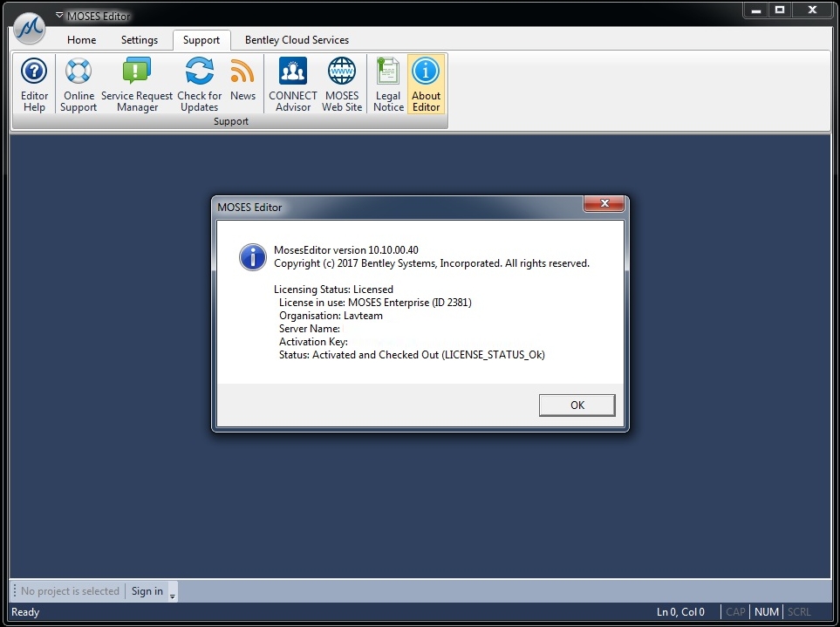This screenshot has width=840, height=627.
Task: Click 'No project is selected' label
Action: (70, 591)
